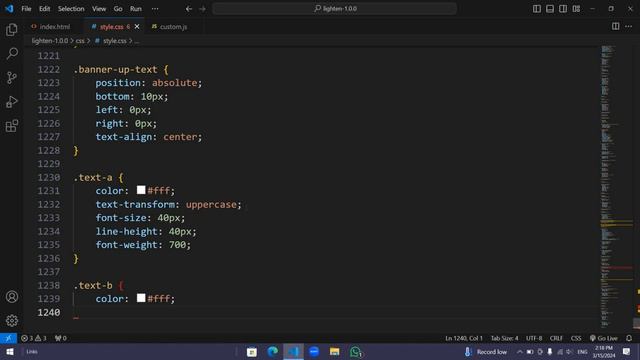
Task: Toggle the primary side bar layout icon
Action: point(537,9)
